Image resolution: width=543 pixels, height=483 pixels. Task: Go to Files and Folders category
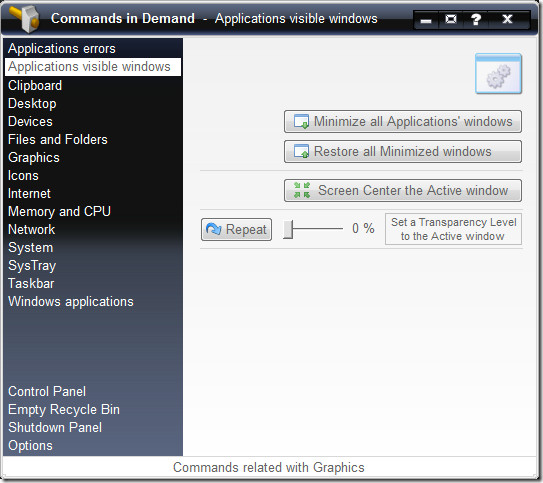58,140
